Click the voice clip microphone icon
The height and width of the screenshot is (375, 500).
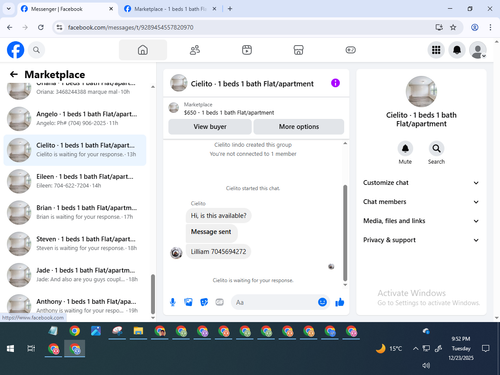pos(173,302)
